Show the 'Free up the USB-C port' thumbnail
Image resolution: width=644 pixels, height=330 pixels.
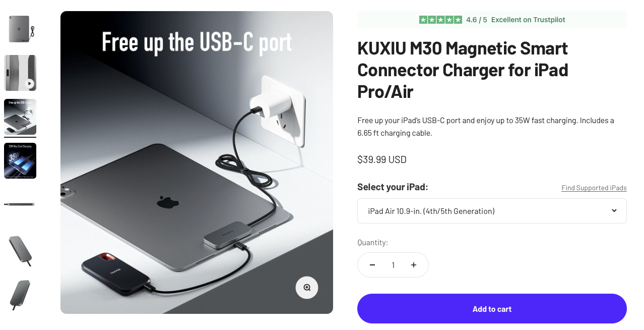[x=20, y=117]
